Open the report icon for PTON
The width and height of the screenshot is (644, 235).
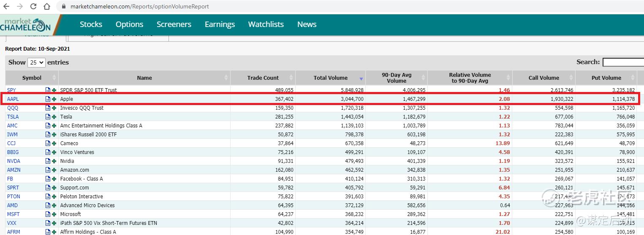click(48, 197)
